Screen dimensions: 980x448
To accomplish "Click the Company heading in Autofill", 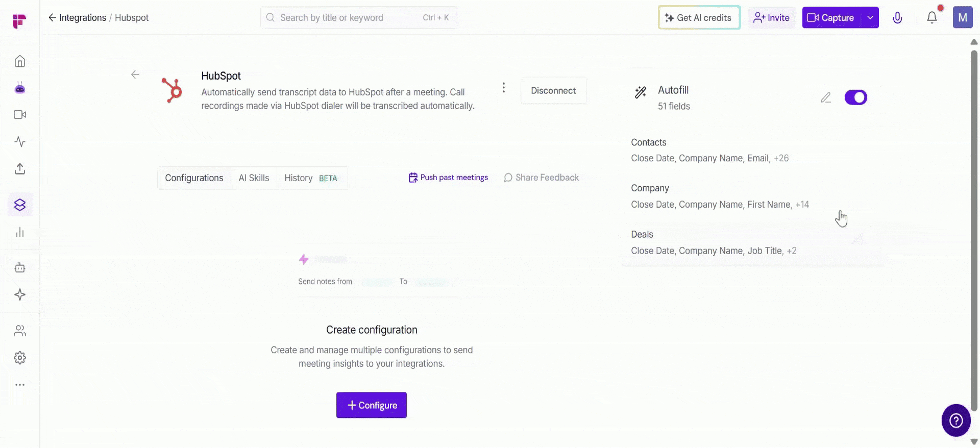I will pyautogui.click(x=650, y=188).
